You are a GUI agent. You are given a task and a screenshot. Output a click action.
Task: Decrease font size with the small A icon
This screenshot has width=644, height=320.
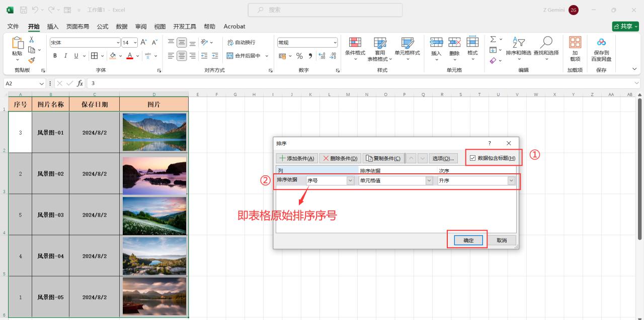[154, 43]
